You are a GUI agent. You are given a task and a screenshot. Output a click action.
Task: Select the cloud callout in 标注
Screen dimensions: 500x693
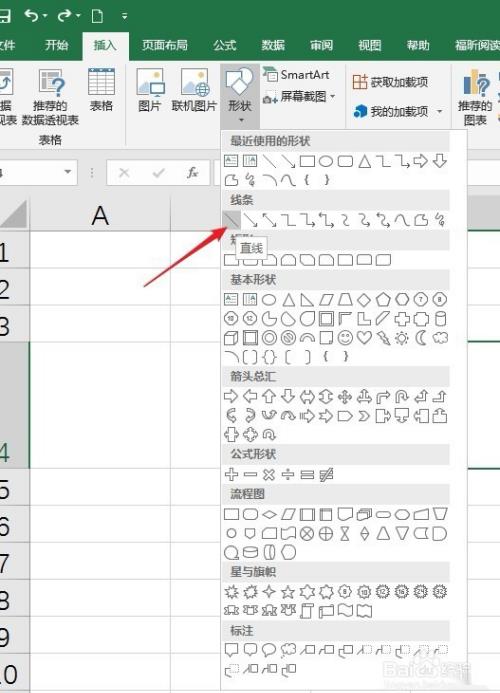coord(288,650)
